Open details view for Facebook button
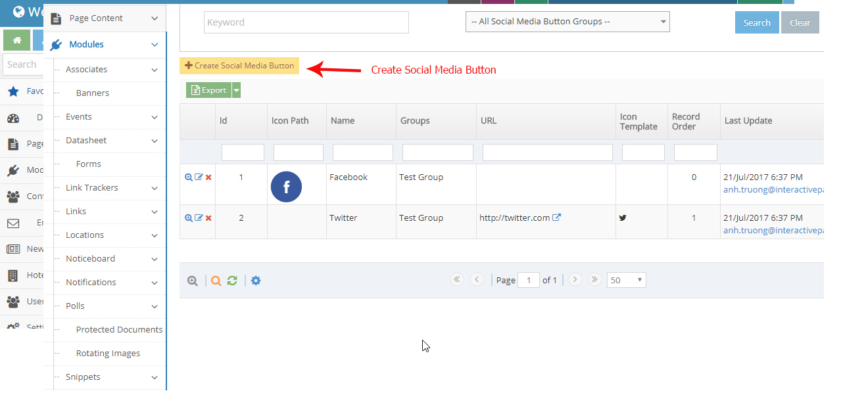This screenshot has width=868, height=393. coord(189,177)
